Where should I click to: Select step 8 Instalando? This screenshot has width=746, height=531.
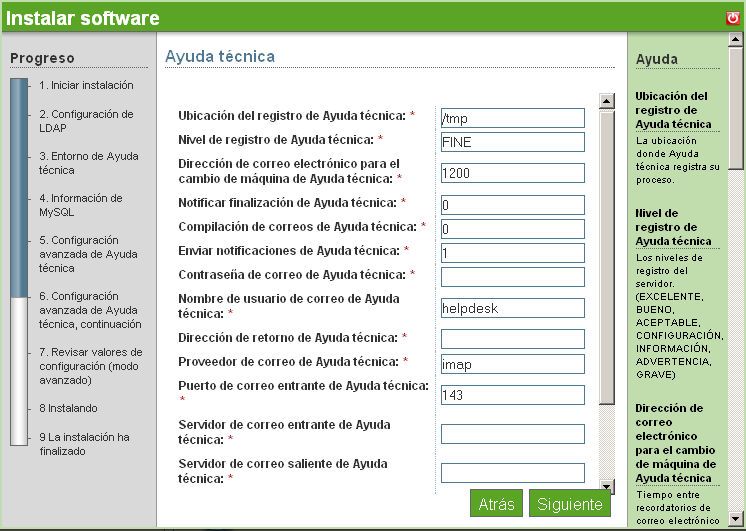[69, 408]
